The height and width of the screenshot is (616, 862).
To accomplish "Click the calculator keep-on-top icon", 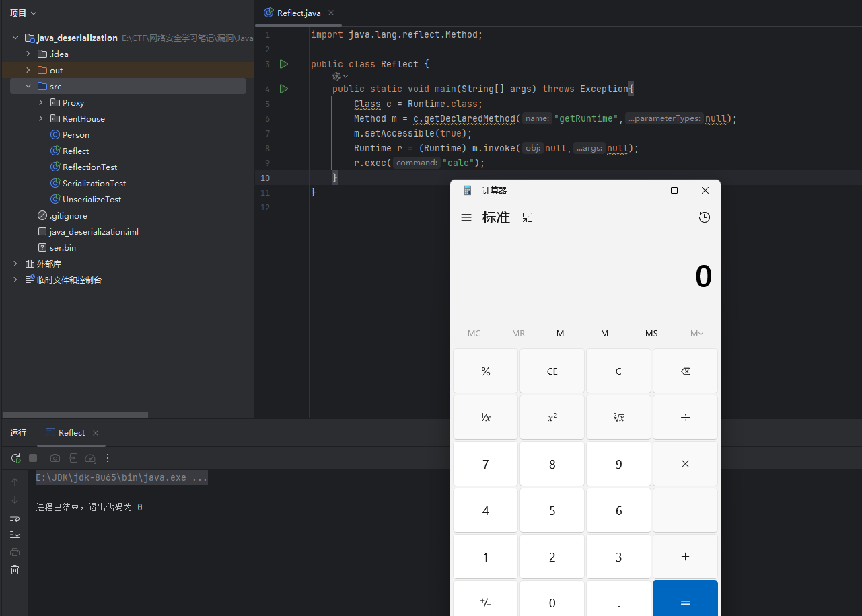I will point(528,217).
